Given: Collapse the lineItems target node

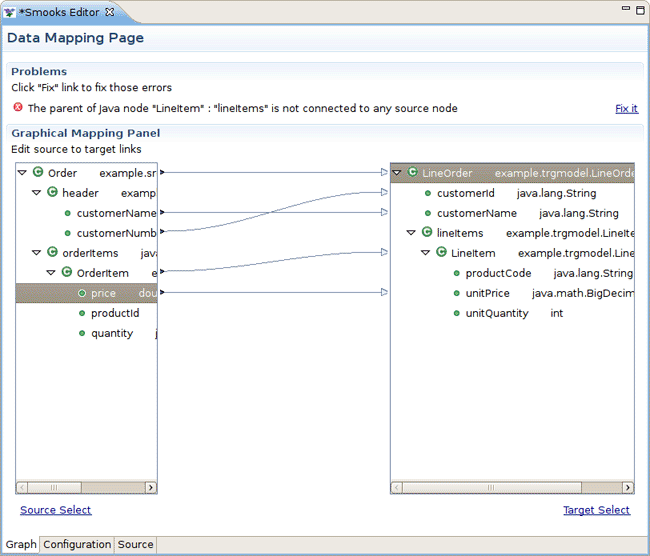Looking at the screenshot, I should 411,233.
